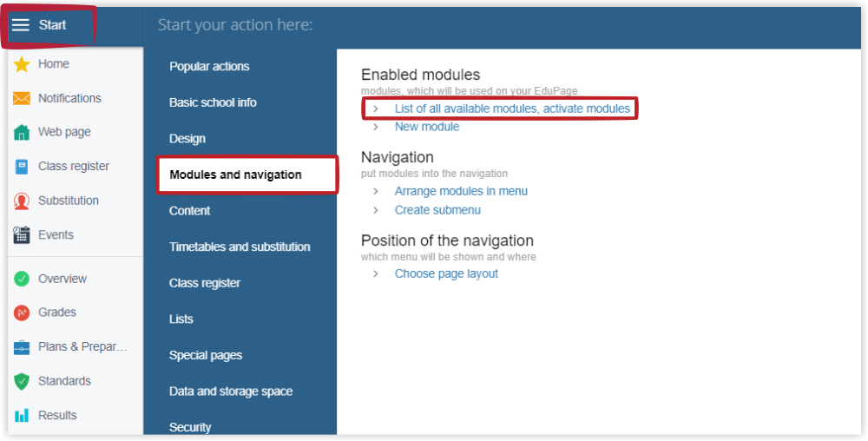868x441 pixels.
Task: Click the Results bar chart icon
Action: 22,416
